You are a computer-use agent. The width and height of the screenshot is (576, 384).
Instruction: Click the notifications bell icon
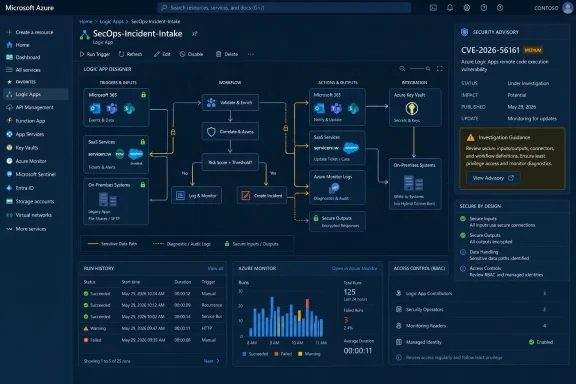pos(450,8)
